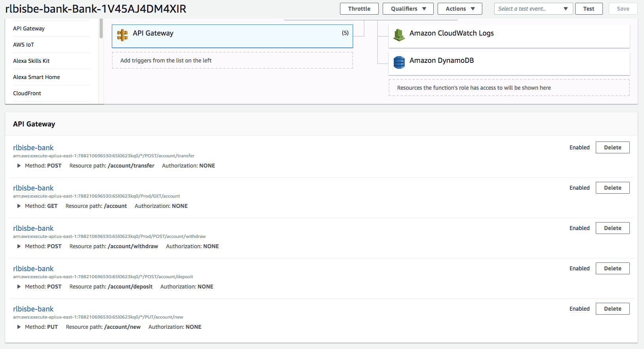Click the Amazon DynamoDB database icon
The image size is (644, 349).
pos(399,62)
